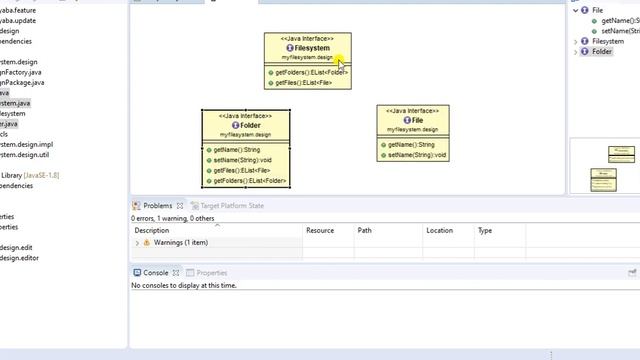The width and height of the screenshot is (640, 360).
Task: Switch to the Problems tab
Action: pyautogui.click(x=158, y=206)
